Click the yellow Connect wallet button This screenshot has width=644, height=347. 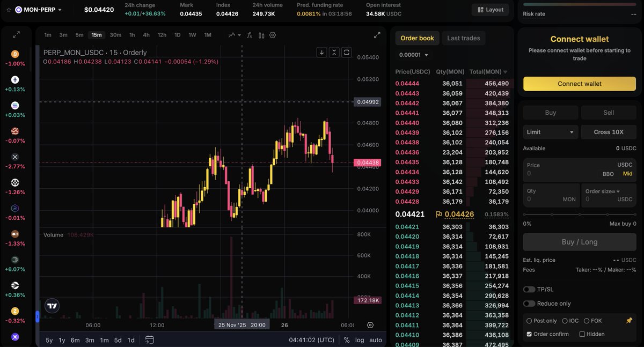click(580, 84)
